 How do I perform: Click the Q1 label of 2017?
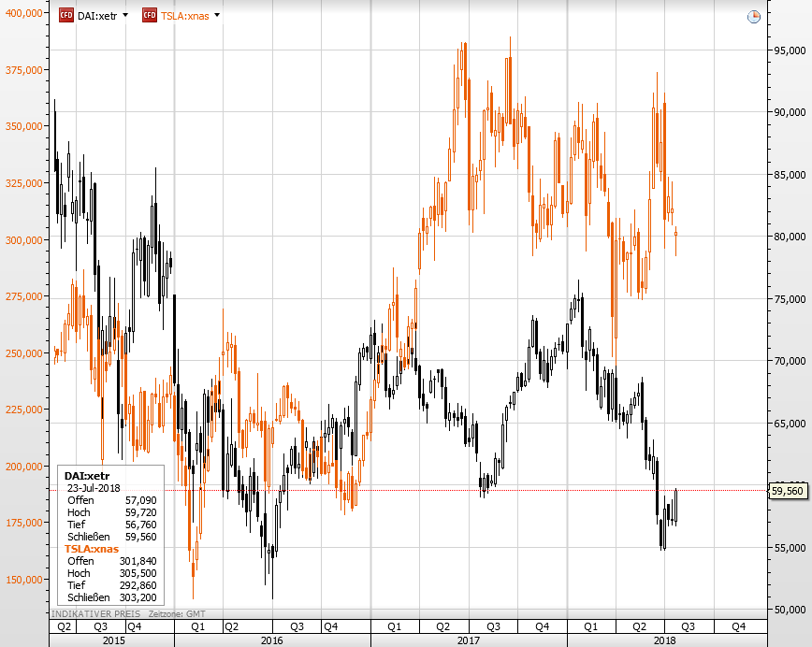tap(394, 626)
